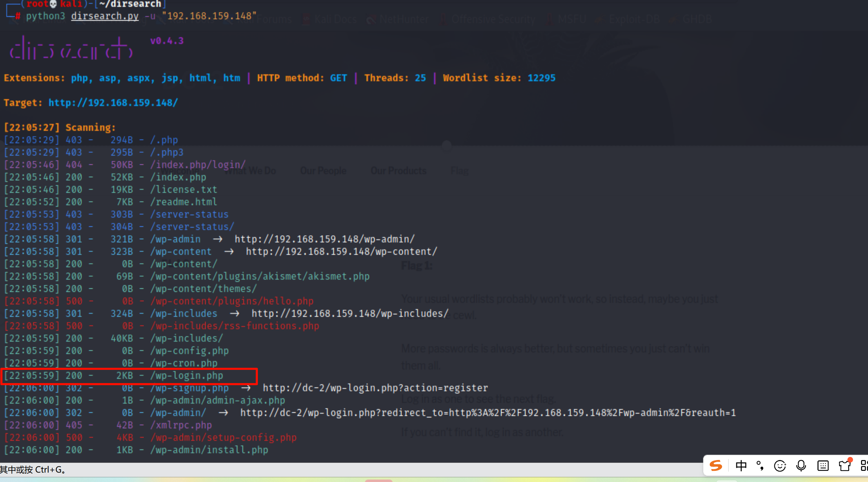Click the Sogou input method logo
The image size is (868, 482).
pos(716,466)
